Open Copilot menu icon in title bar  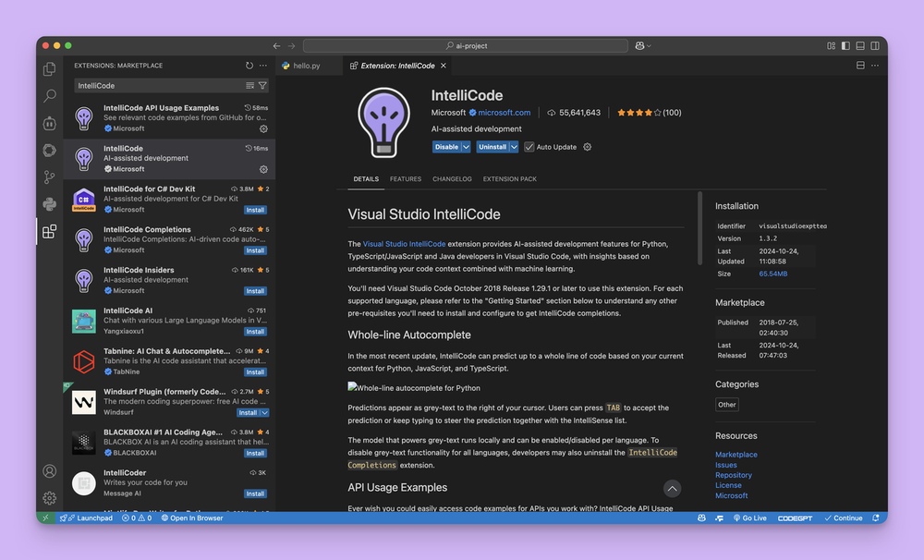(x=643, y=45)
